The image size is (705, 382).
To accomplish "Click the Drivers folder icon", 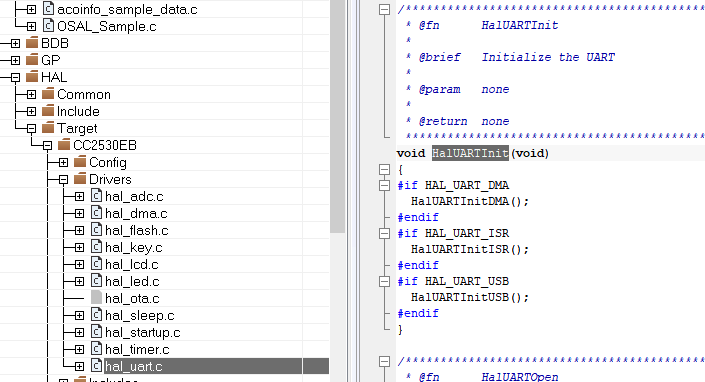I will 80,179.
